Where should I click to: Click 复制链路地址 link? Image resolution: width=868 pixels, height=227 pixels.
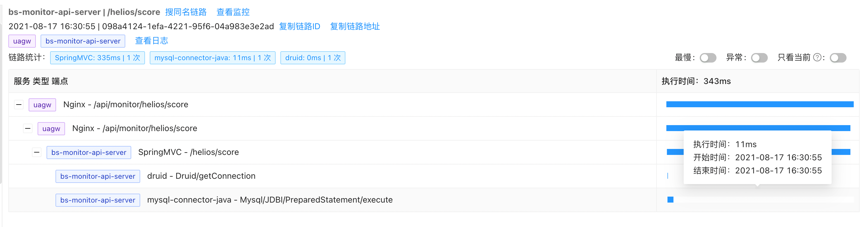tap(355, 26)
